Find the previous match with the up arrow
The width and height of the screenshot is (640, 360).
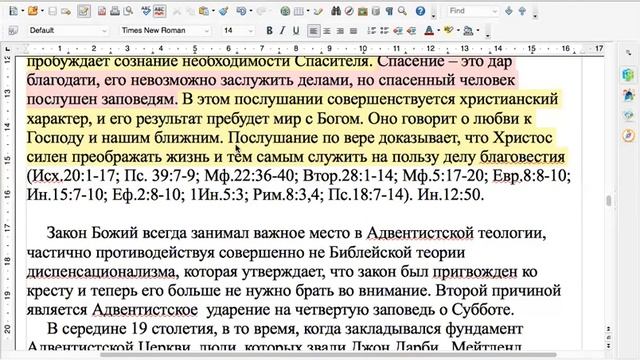pyautogui.click(x=522, y=11)
